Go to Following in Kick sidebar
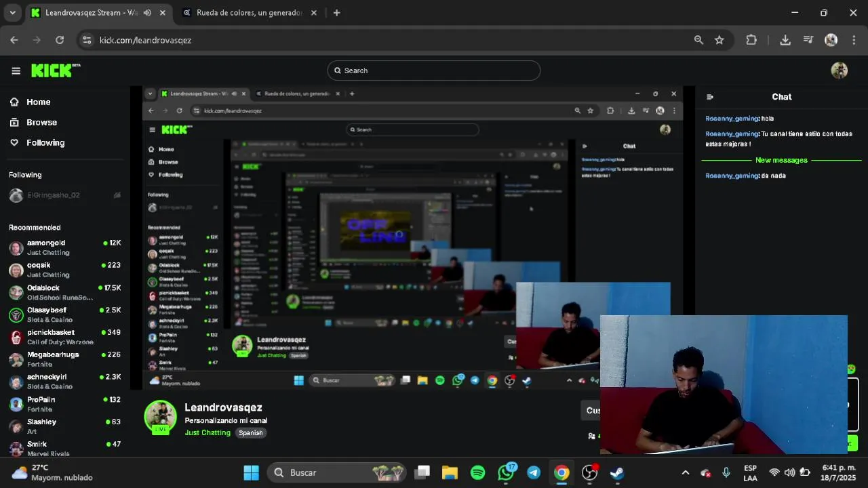The image size is (868, 488). (45, 142)
